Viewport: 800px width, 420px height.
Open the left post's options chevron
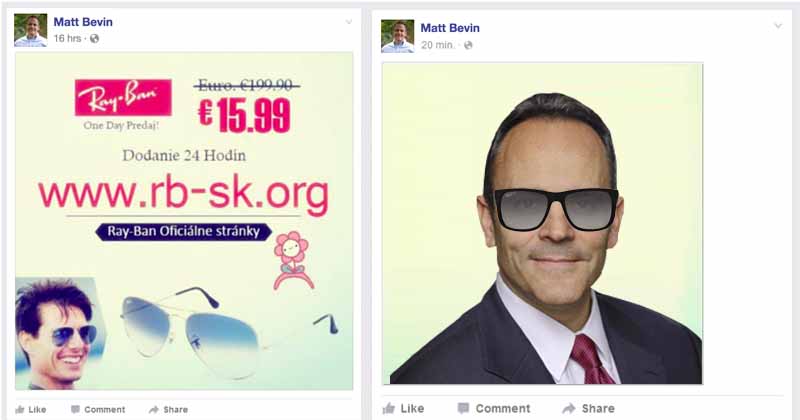pyautogui.click(x=348, y=22)
